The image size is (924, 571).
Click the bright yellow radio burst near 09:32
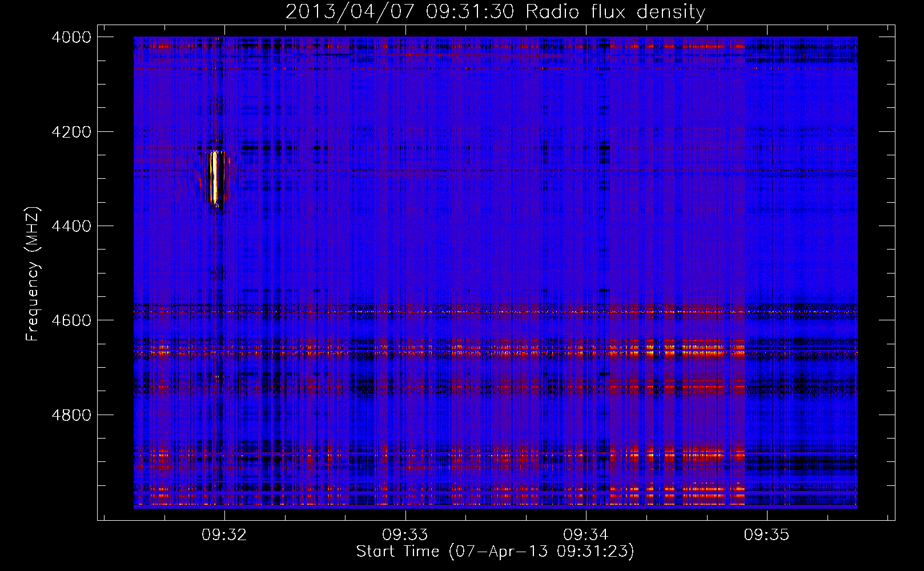click(x=214, y=177)
